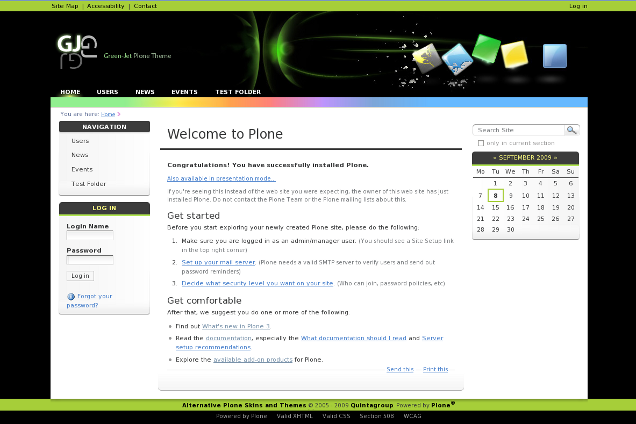Select day 30 in September calendar
Screen dimensions: 636x424
[510, 230]
